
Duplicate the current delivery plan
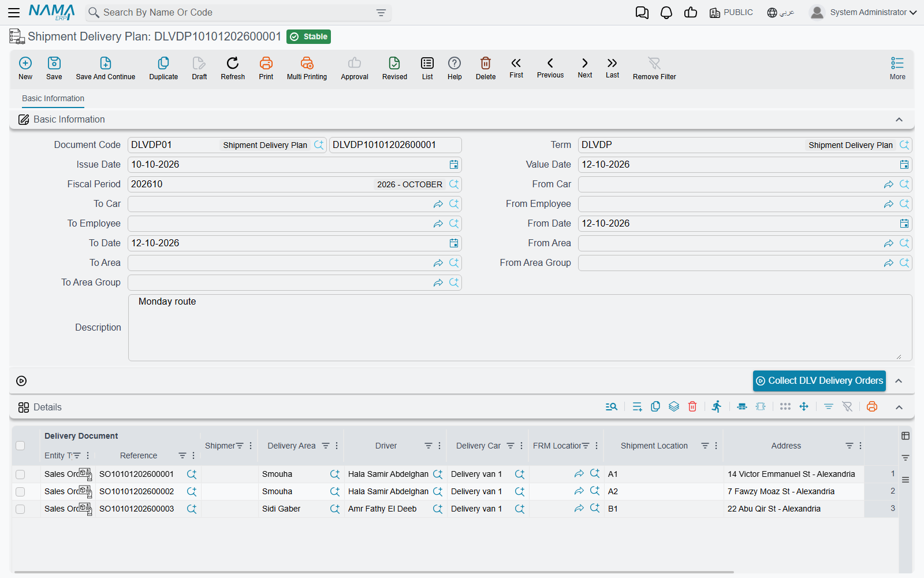pos(163,68)
